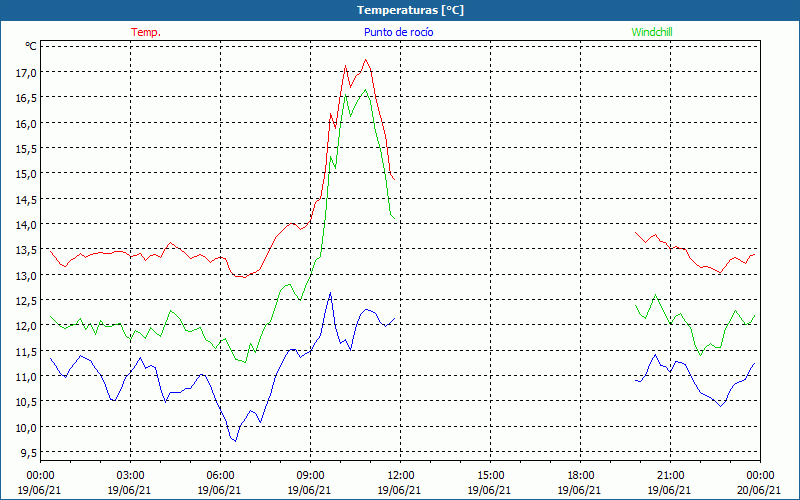Image resolution: width=800 pixels, height=500 pixels.
Task: Click the 21:00 time axis label
Action: pyautogui.click(x=670, y=476)
